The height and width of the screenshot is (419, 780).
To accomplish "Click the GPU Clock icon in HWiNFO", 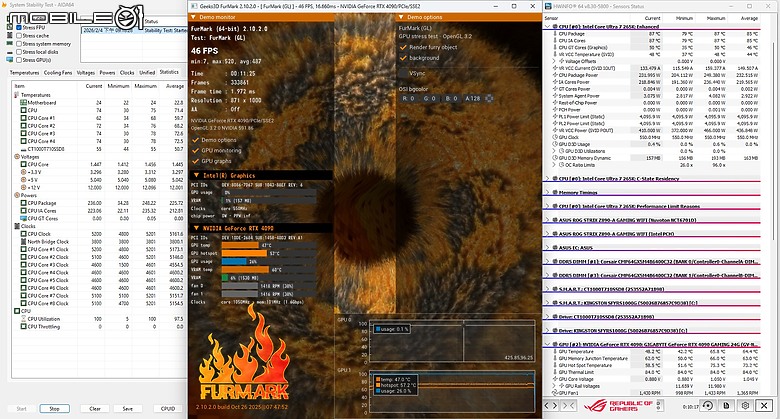I will [x=554, y=137].
